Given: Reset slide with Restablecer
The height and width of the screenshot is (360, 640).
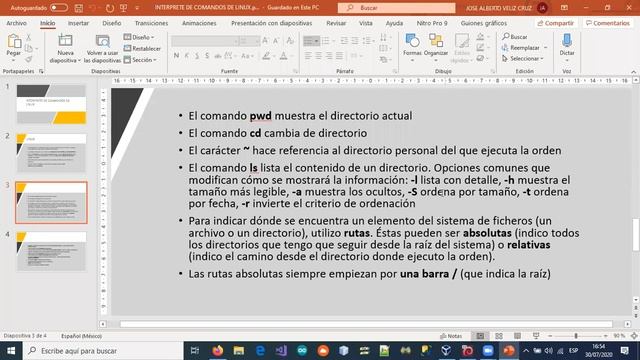Looking at the screenshot, I should point(142,48).
